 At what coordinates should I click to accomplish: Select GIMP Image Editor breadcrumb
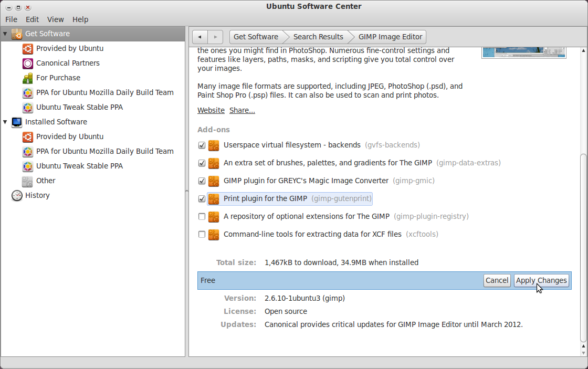click(x=390, y=37)
